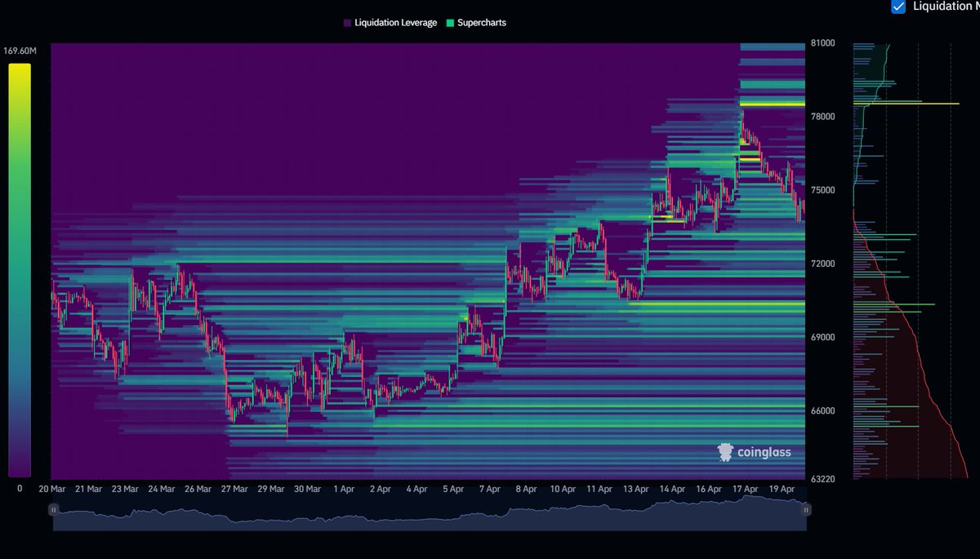The image size is (980, 559).
Task: Toggle the Supercharts legend series
Action: (x=476, y=23)
